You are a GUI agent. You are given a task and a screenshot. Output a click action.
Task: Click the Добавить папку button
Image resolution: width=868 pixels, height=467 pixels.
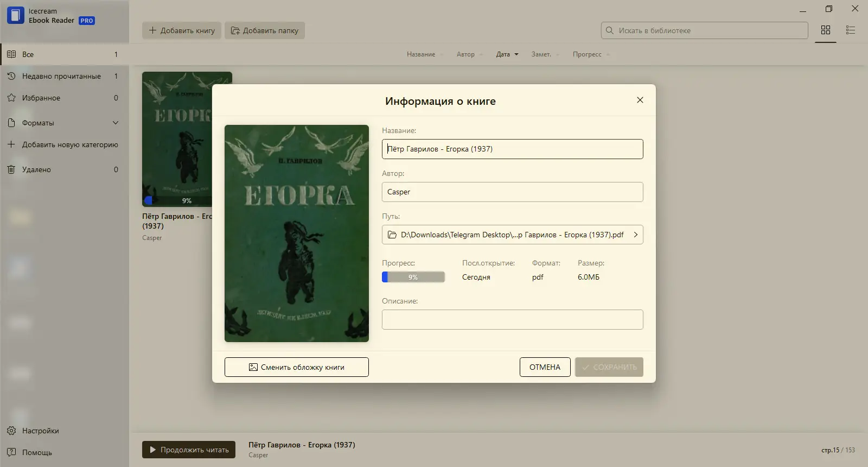click(x=265, y=30)
